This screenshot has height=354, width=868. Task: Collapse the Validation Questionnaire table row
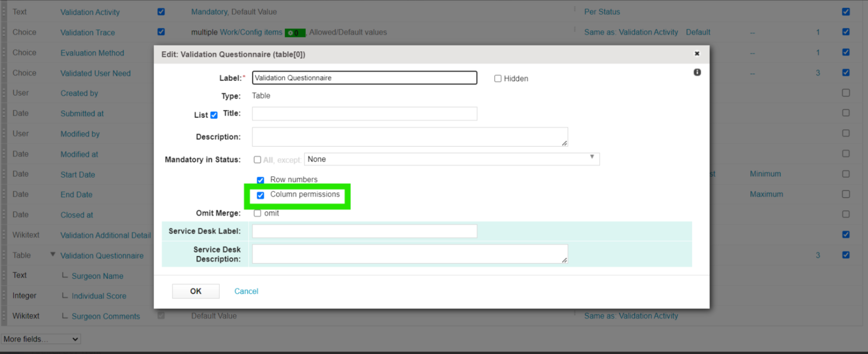pos(53,255)
